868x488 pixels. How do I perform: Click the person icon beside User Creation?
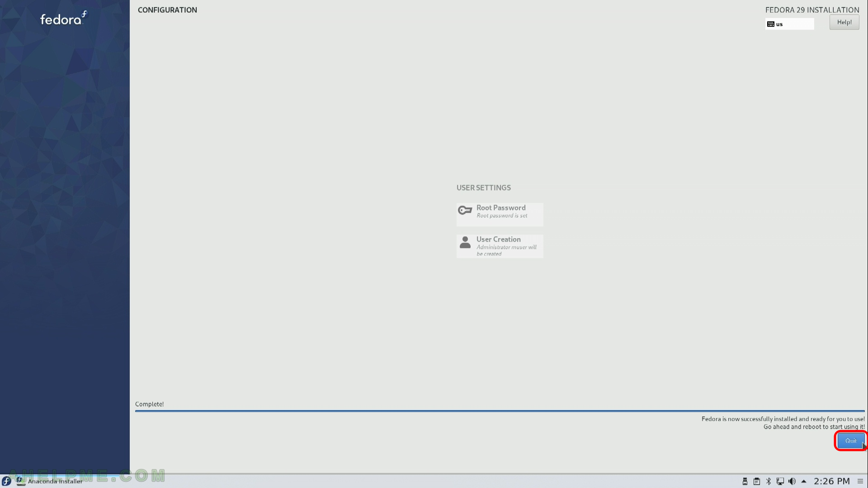click(465, 242)
